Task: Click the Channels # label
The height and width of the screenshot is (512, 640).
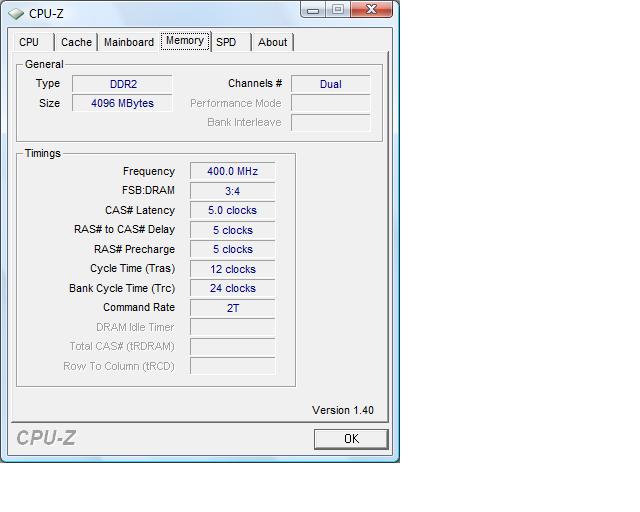Action: tap(255, 83)
